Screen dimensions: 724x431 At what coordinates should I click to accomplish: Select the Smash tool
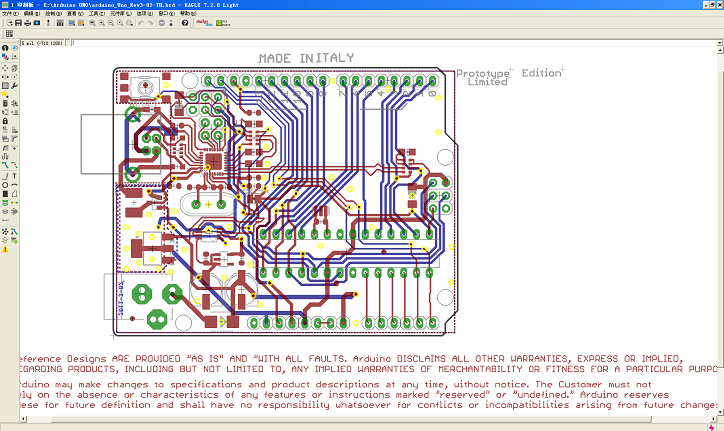click(5, 139)
